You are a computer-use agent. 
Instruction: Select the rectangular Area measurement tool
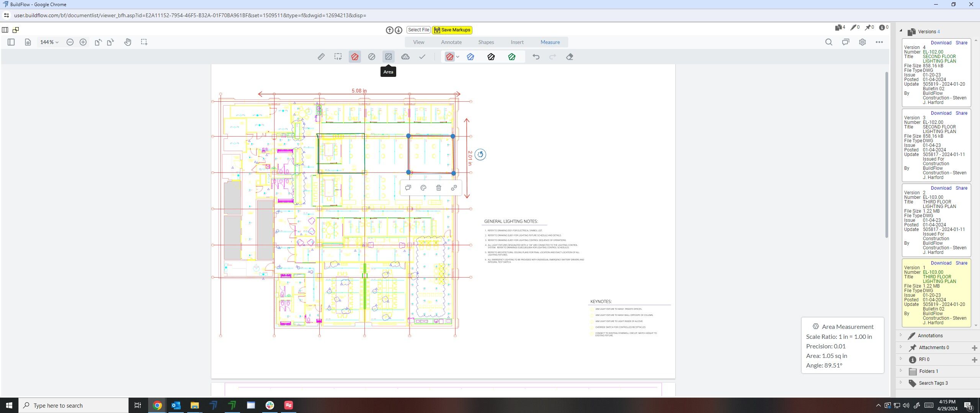pyautogui.click(x=388, y=57)
